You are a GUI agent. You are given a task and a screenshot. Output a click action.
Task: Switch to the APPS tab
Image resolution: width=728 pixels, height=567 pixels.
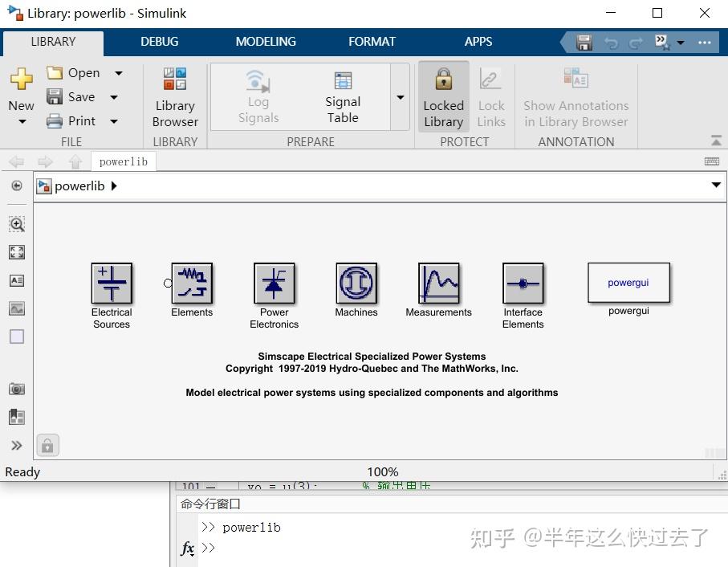point(478,43)
